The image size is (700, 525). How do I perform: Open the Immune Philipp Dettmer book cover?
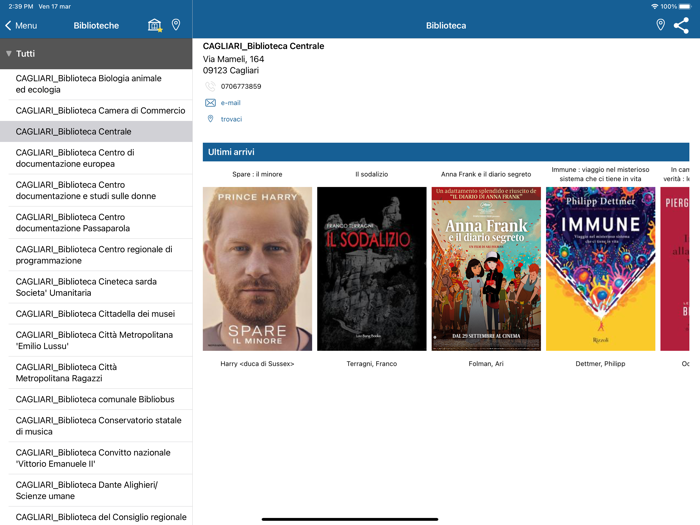(x=600, y=269)
